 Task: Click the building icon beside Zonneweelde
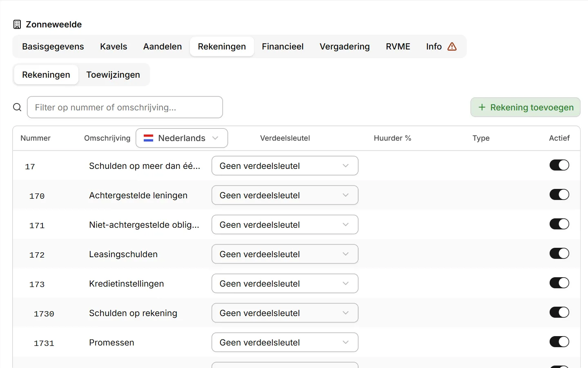tap(17, 25)
